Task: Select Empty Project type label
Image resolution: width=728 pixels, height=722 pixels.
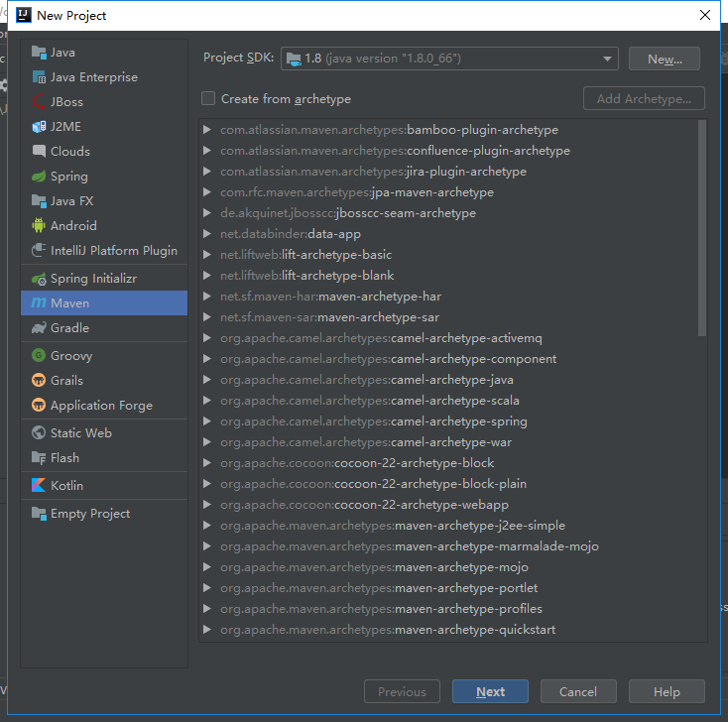Action: pos(90,514)
